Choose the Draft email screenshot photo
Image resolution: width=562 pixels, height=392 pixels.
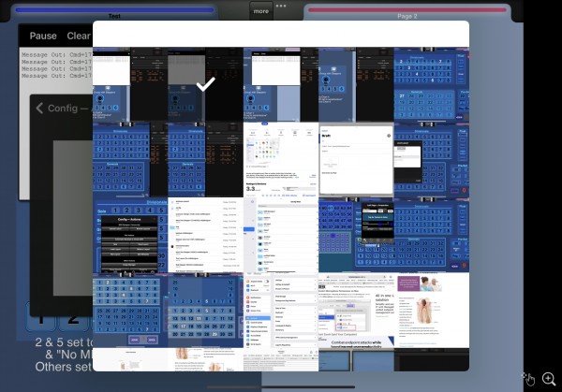(356, 160)
